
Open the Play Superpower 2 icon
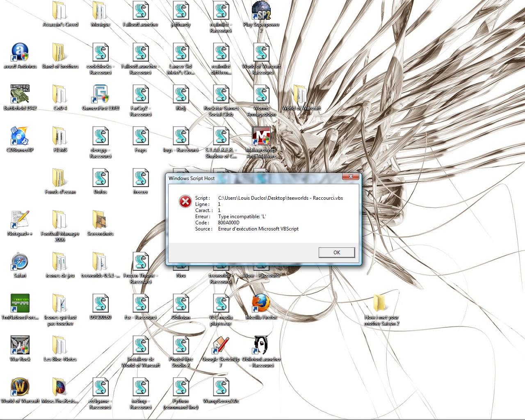coord(261,11)
